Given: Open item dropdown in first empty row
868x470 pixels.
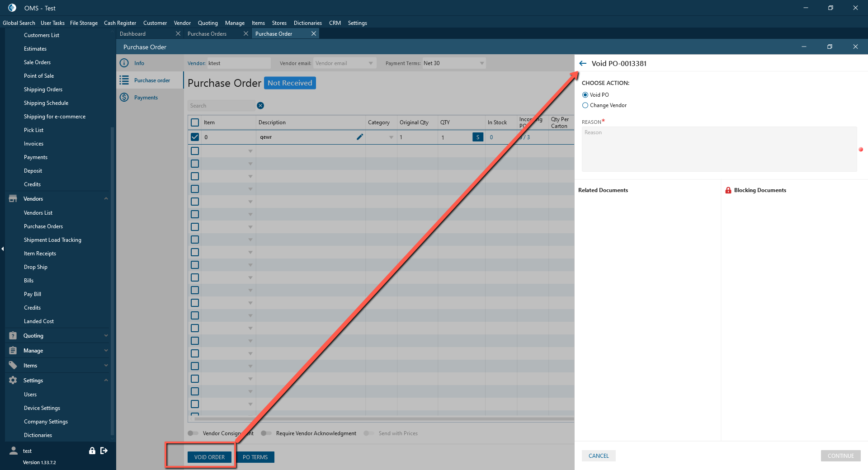Looking at the screenshot, I should point(250,151).
